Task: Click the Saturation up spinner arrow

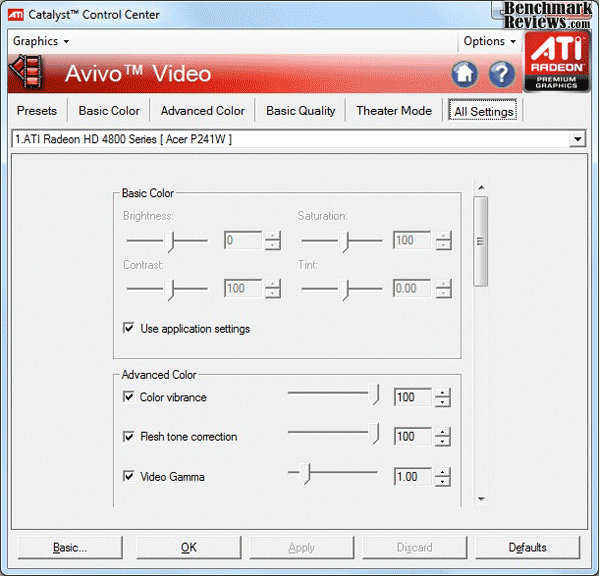Action: coord(443,236)
